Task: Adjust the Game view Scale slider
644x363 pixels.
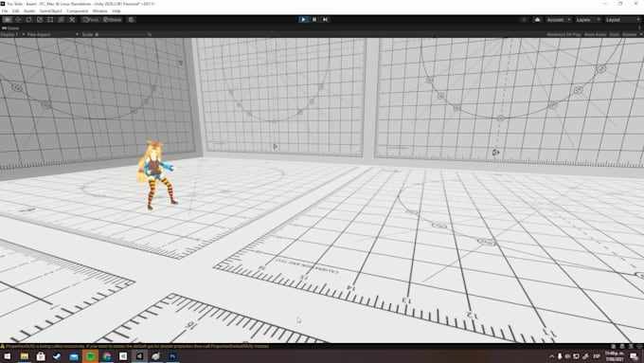Action: point(121,34)
